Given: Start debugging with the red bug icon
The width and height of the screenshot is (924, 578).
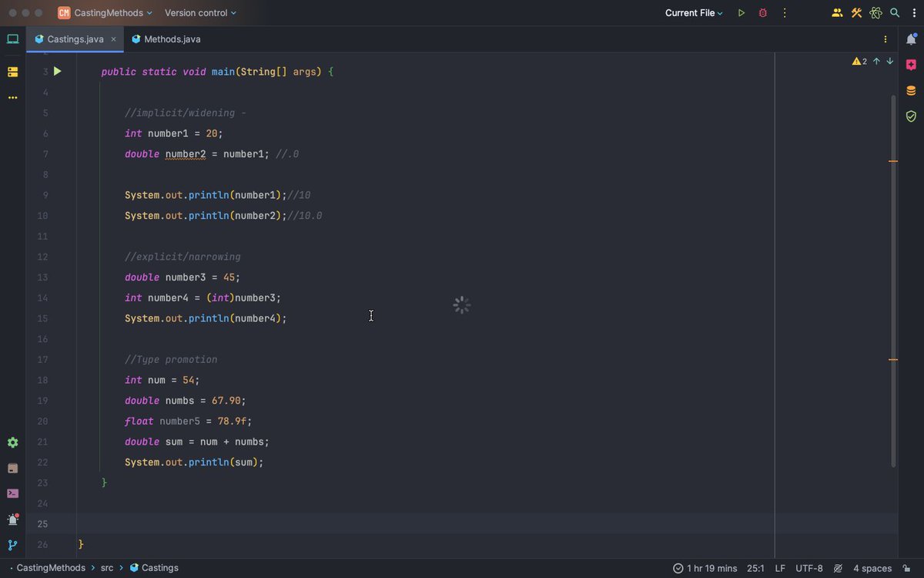Looking at the screenshot, I should coord(763,13).
